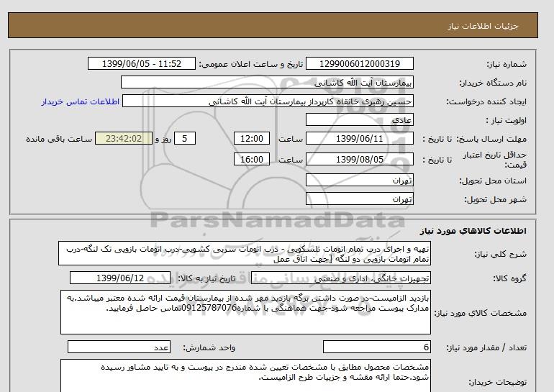Click the buyer notes box مشخصات محصول مطابق
The height and width of the screenshot is (392, 554).
(245, 375)
